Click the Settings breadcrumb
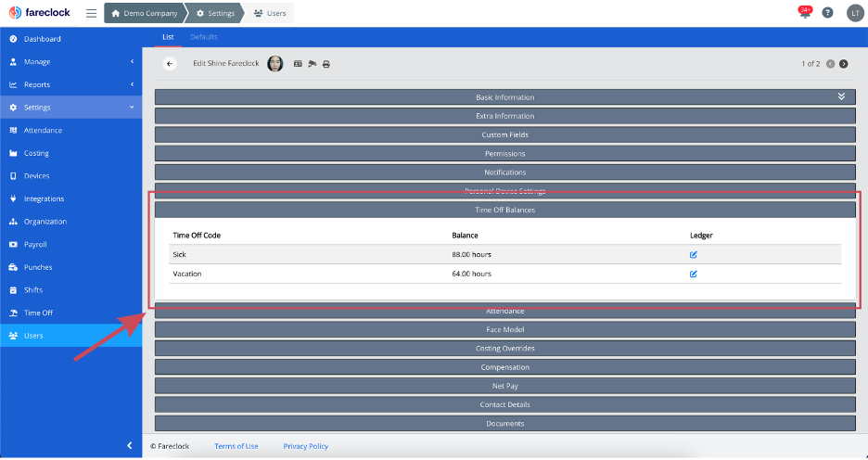The width and height of the screenshot is (868, 460). click(215, 13)
